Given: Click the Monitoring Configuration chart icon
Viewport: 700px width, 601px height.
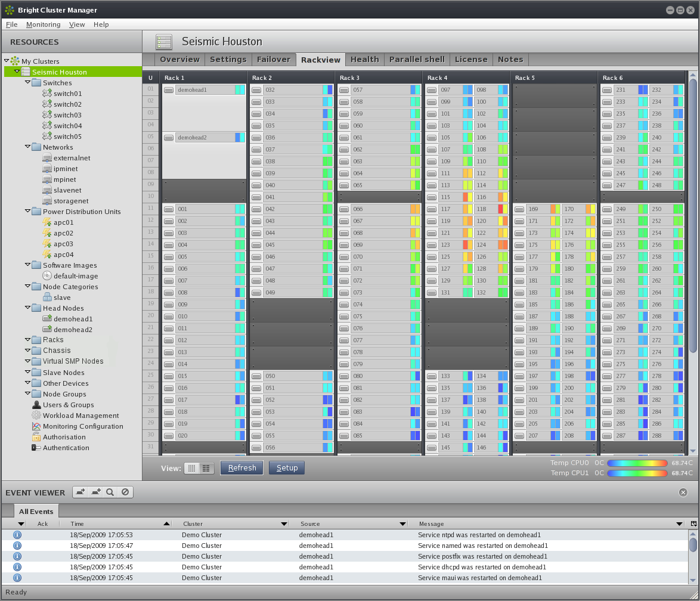Looking at the screenshot, I should [x=36, y=426].
